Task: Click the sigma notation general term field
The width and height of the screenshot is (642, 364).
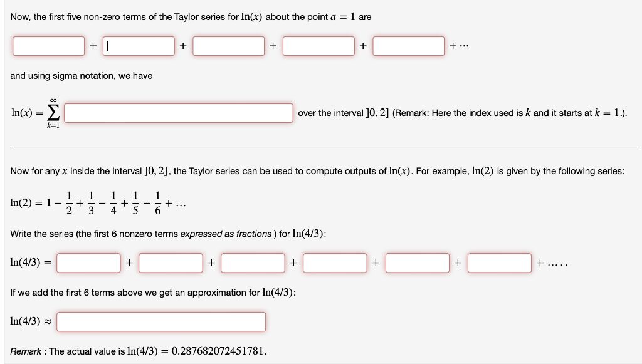Action: 180,113
